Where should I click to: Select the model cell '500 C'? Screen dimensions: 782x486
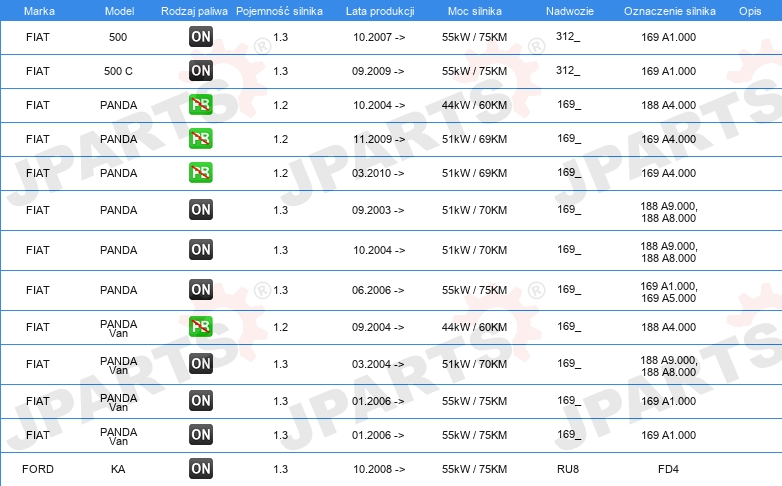118,71
